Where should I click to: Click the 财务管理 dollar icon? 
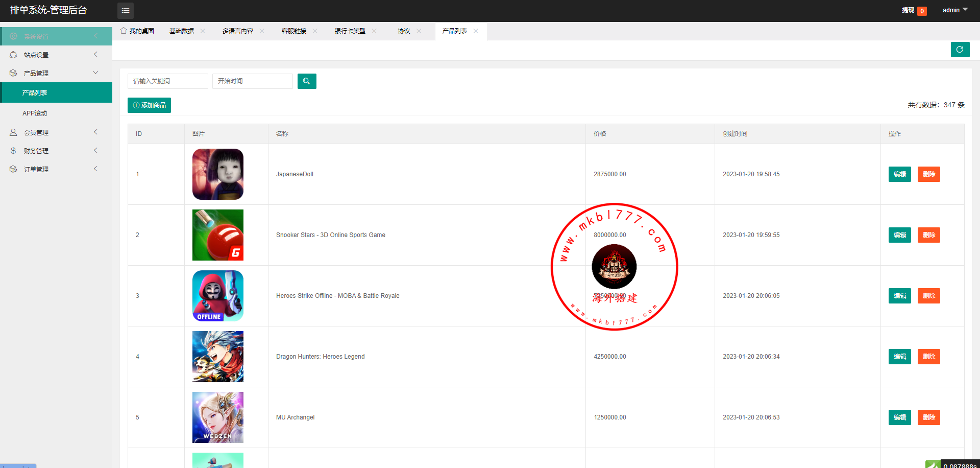tap(13, 151)
